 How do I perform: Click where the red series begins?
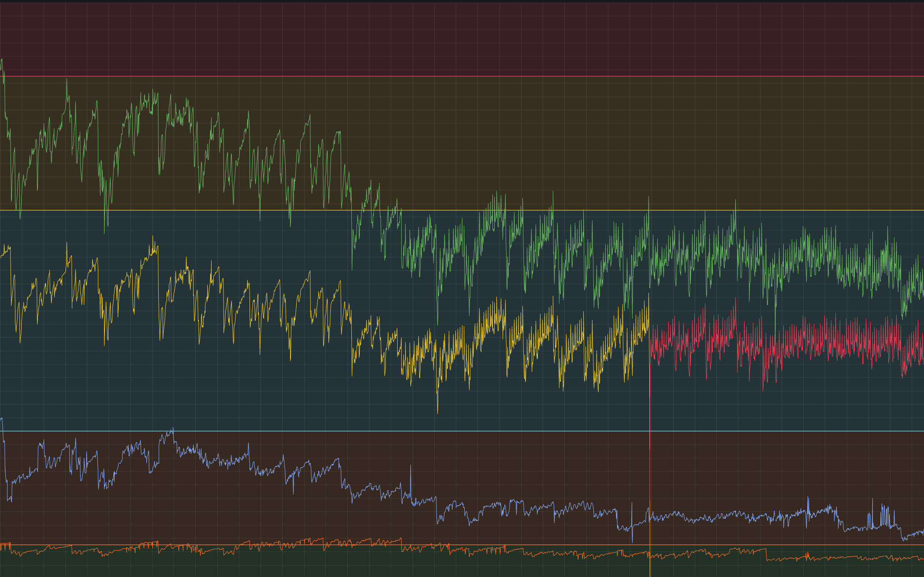(x=652, y=348)
